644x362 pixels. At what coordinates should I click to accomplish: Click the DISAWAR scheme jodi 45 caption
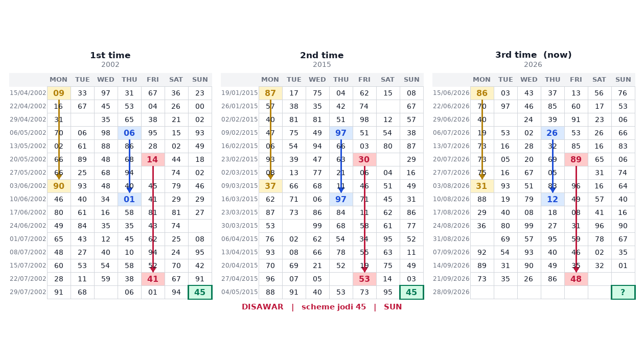coord(322,307)
